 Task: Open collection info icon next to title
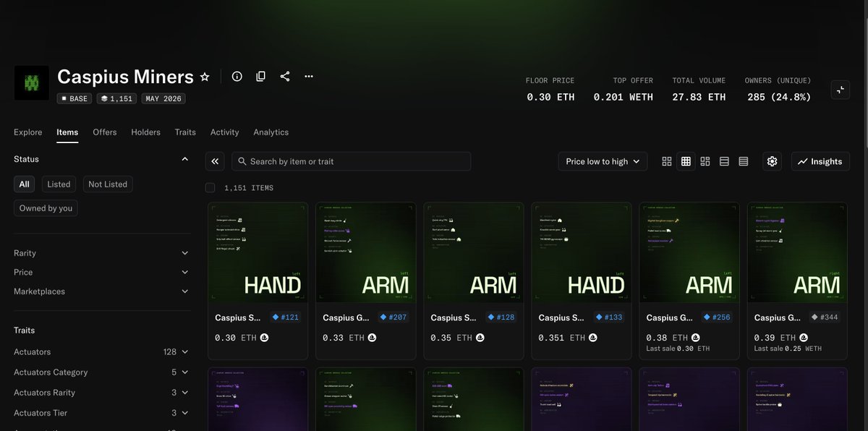pos(237,77)
